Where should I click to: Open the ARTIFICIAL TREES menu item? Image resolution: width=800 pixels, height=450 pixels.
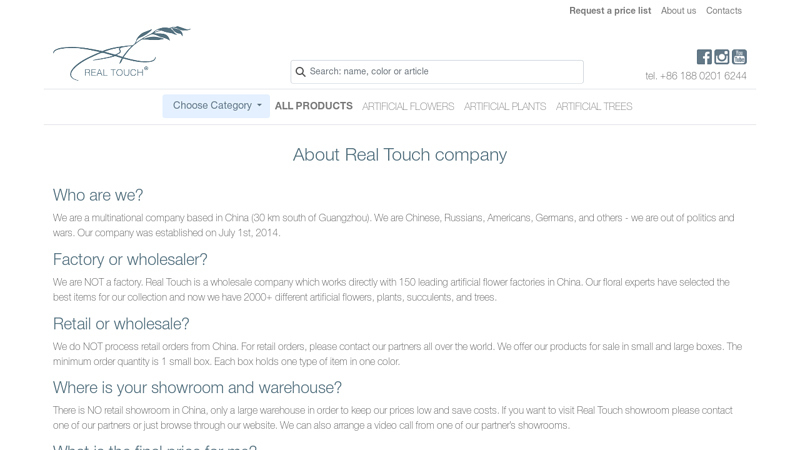pos(594,106)
